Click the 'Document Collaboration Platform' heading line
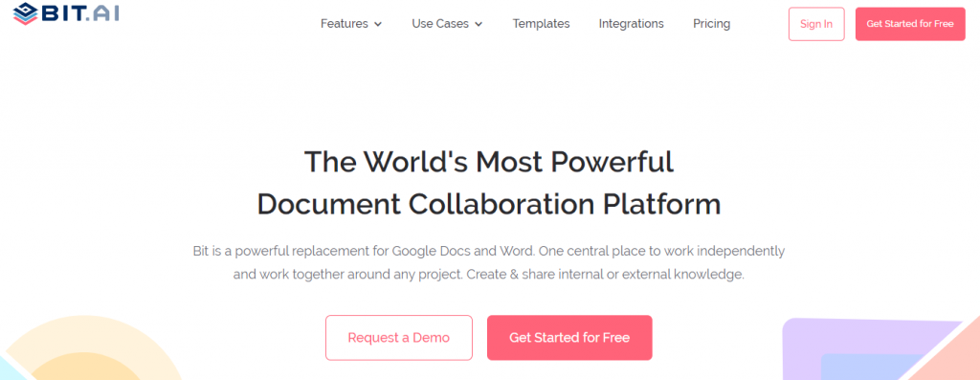This screenshot has height=380, width=980. tap(489, 205)
